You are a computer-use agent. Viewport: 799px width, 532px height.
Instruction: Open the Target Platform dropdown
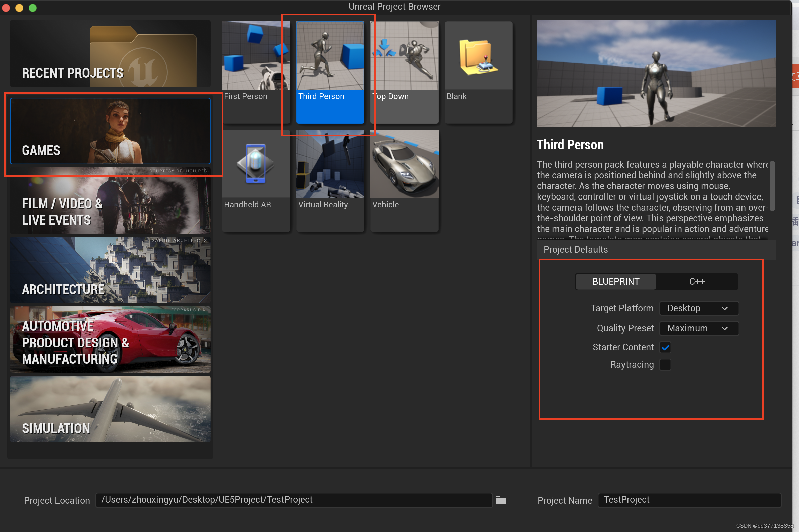click(x=699, y=308)
